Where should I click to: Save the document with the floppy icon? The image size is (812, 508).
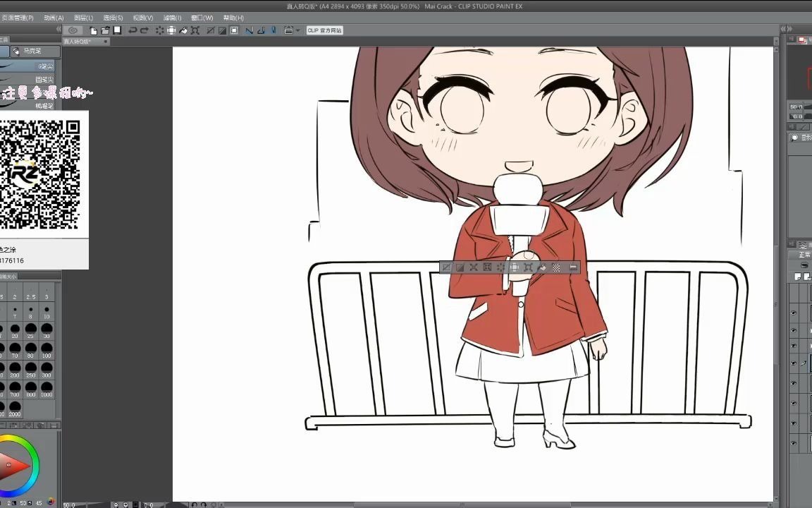117,30
